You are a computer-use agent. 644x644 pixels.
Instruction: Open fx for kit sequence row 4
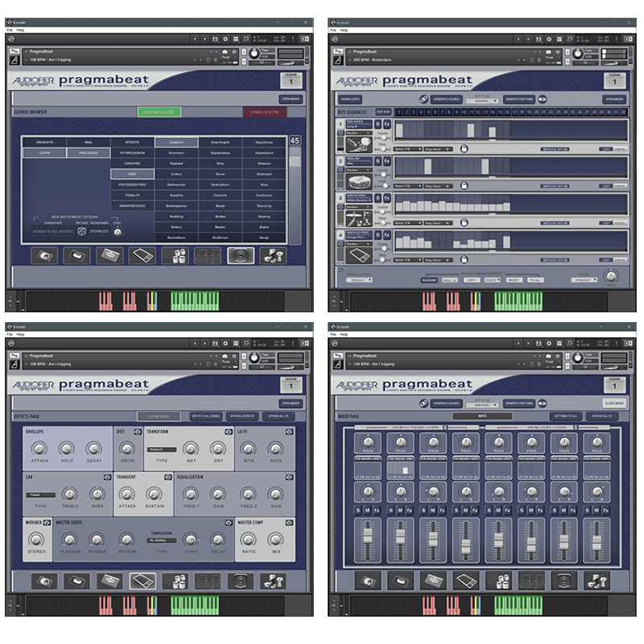click(x=387, y=235)
